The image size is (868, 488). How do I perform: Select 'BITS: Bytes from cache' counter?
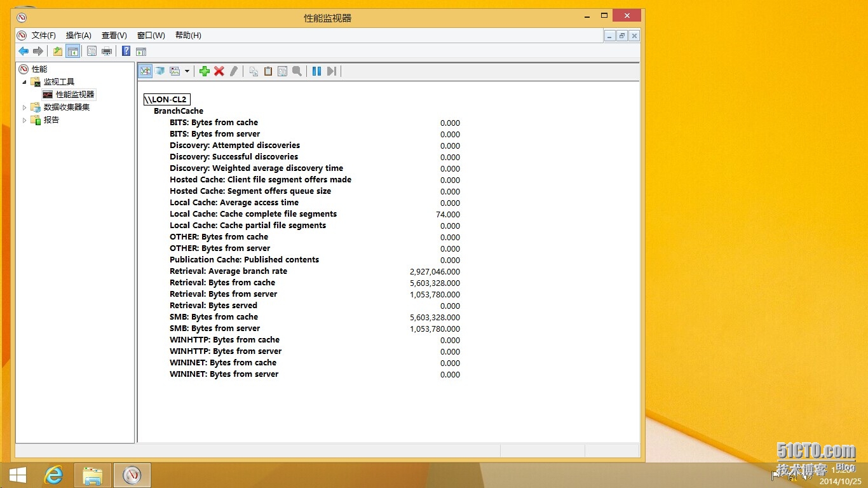tap(214, 122)
